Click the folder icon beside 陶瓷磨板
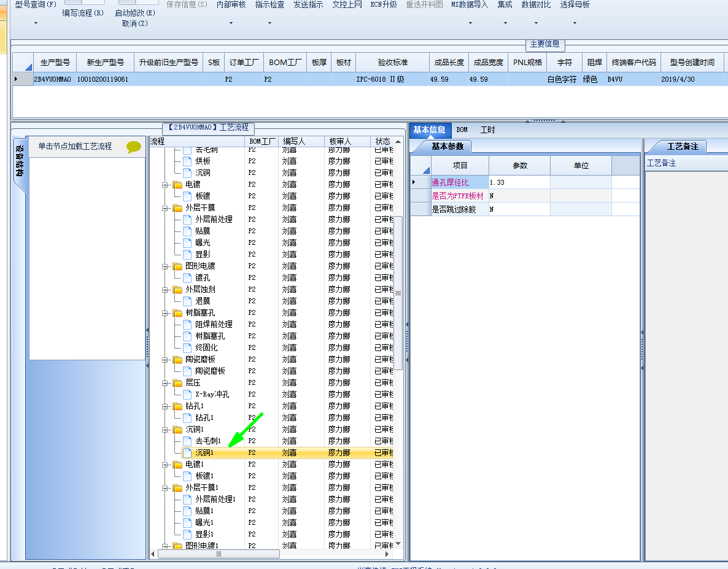The height and width of the screenshot is (569, 728). click(177, 360)
